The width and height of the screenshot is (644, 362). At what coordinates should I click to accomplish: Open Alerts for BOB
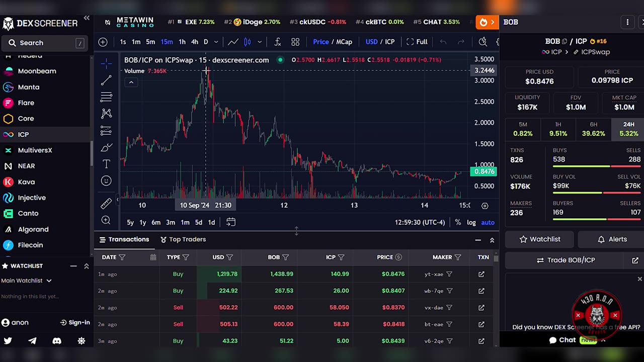point(612,239)
